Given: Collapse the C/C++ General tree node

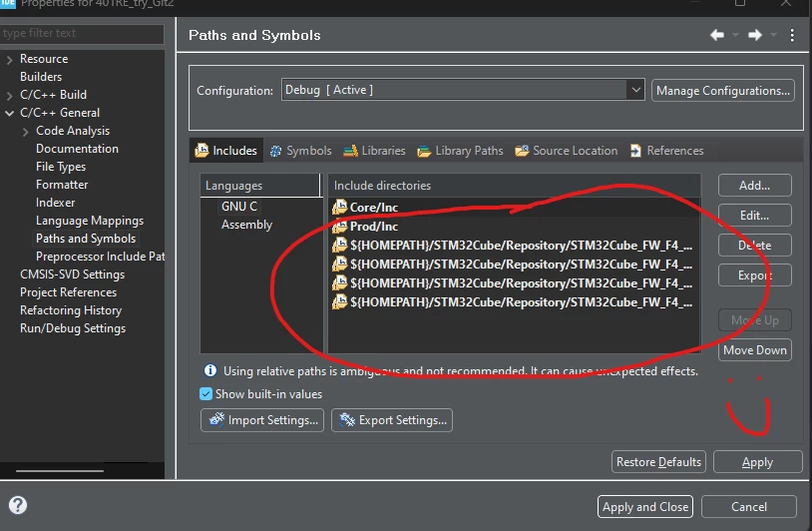Looking at the screenshot, I should [x=9, y=113].
